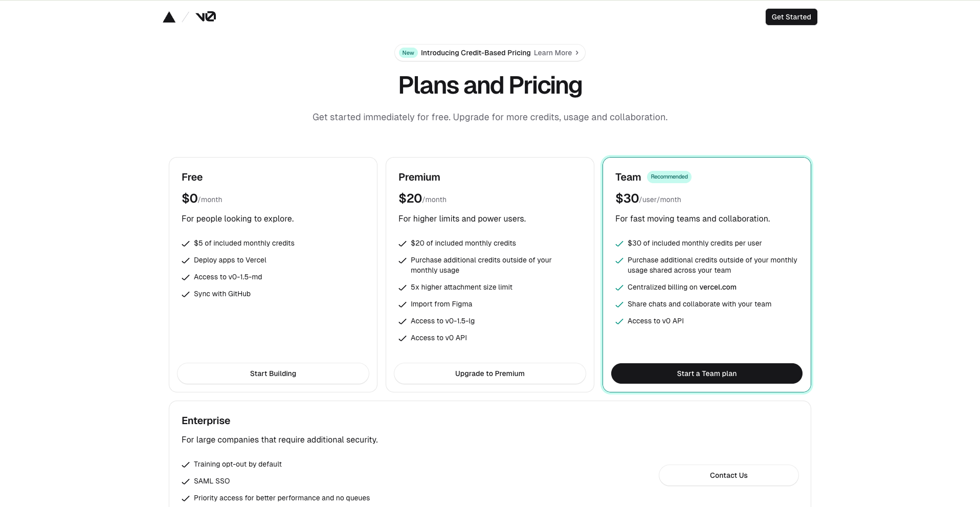Screen dimensions: 980x507
Task: Click the Recommended badge on Team plan
Action: pos(669,177)
